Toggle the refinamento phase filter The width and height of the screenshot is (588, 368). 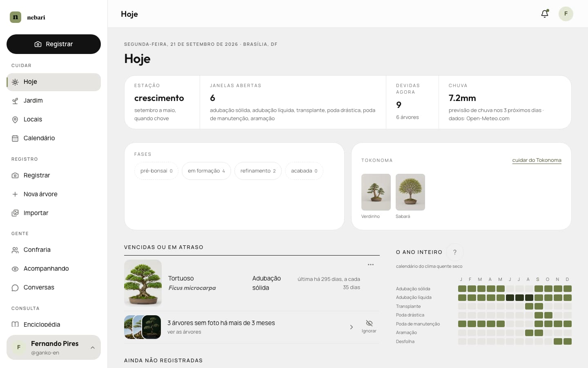click(x=258, y=171)
